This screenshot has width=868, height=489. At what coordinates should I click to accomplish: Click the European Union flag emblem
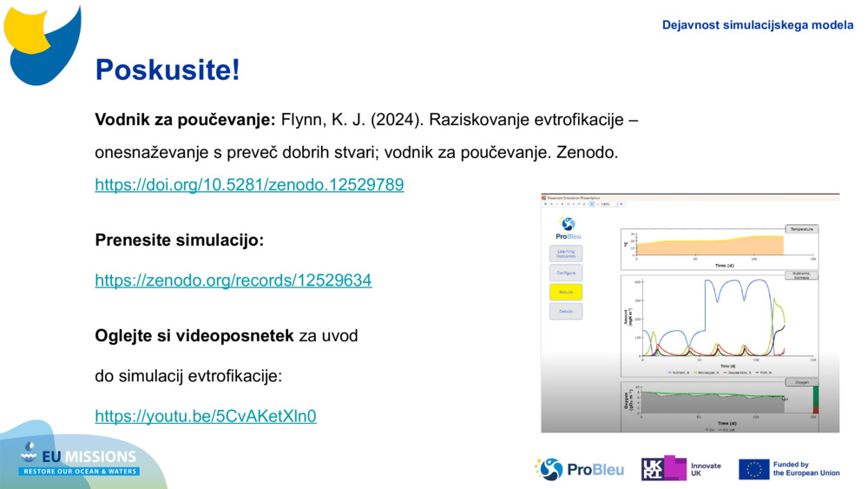[x=753, y=469]
